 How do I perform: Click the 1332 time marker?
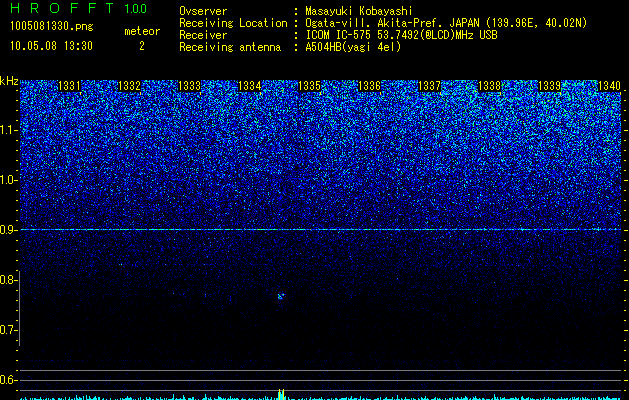click(x=130, y=86)
